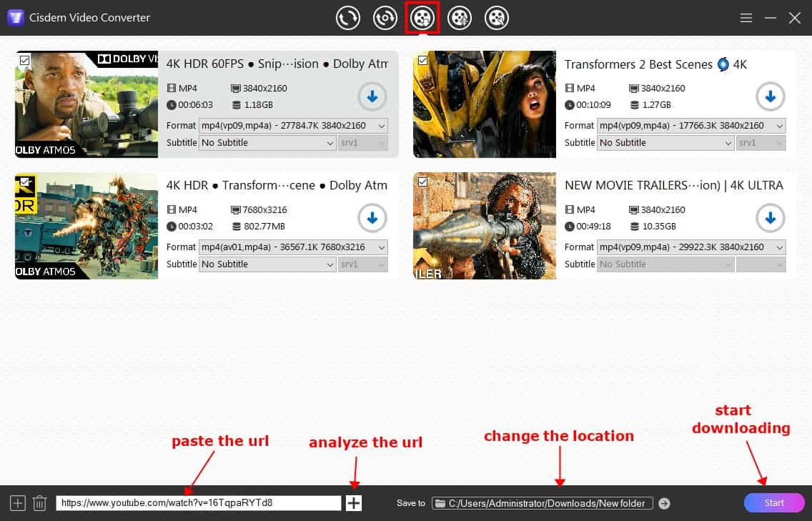The width and height of the screenshot is (812, 521).
Task: Select the 4K HDR Transformers scene thumbnail
Action: (x=86, y=226)
